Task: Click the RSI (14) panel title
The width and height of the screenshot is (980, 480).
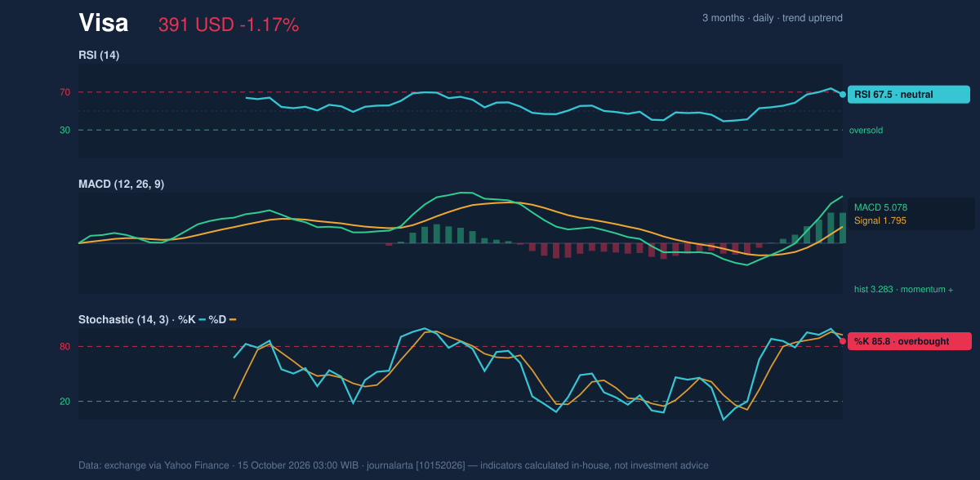Action: click(x=99, y=56)
